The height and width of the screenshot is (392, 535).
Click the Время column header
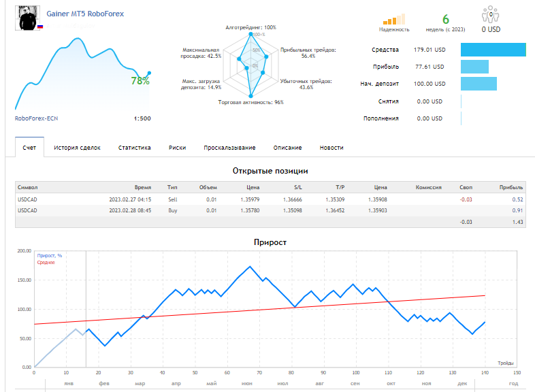click(143, 187)
